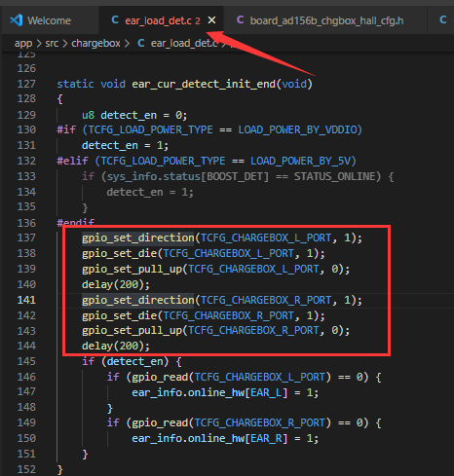The width and height of the screenshot is (454, 476).
Task: Click the C file icon on ear_load_det.c tab
Action: click(115, 20)
